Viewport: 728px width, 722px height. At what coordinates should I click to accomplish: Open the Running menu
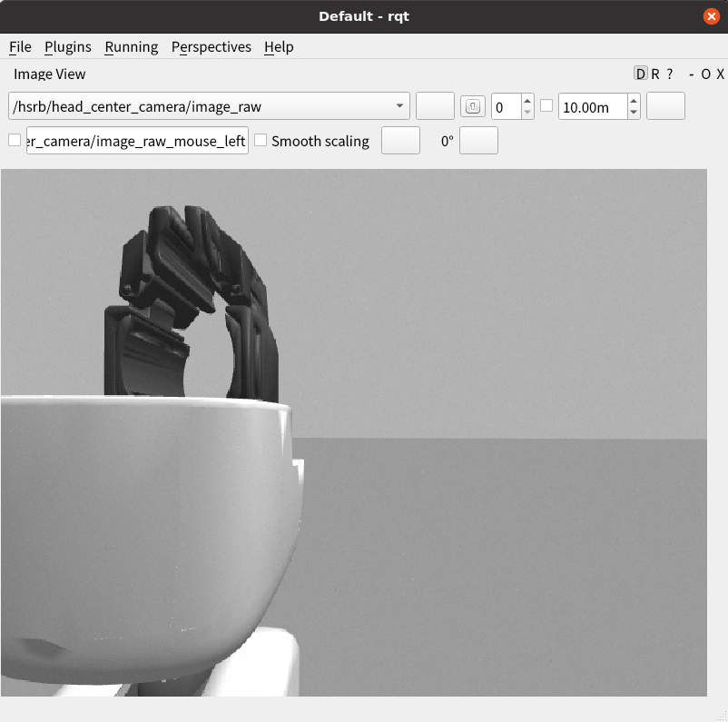(x=131, y=47)
